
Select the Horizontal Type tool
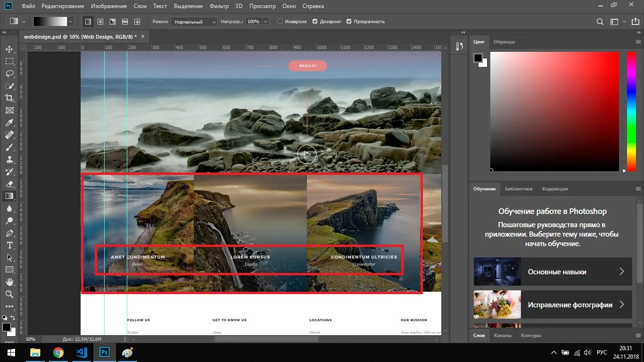[x=9, y=246]
